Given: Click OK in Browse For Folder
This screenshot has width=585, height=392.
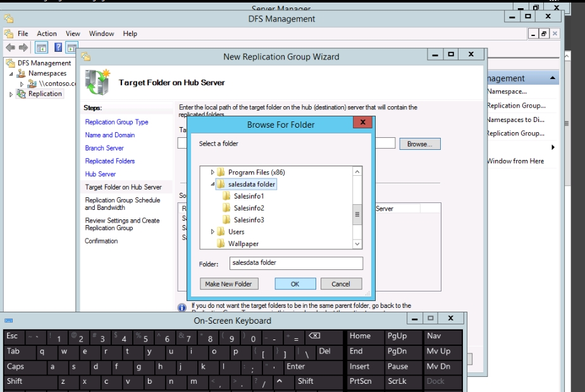Looking at the screenshot, I should pyautogui.click(x=295, y=284).
